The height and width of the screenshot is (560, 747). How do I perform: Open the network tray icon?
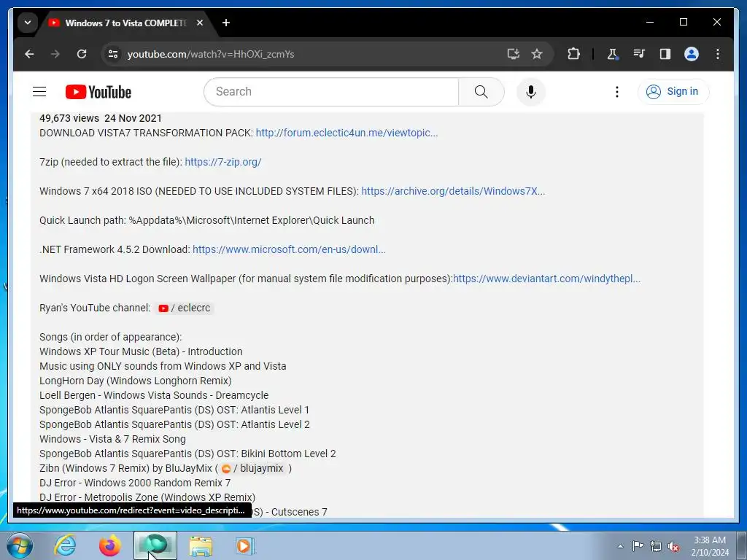coord(656,546)
